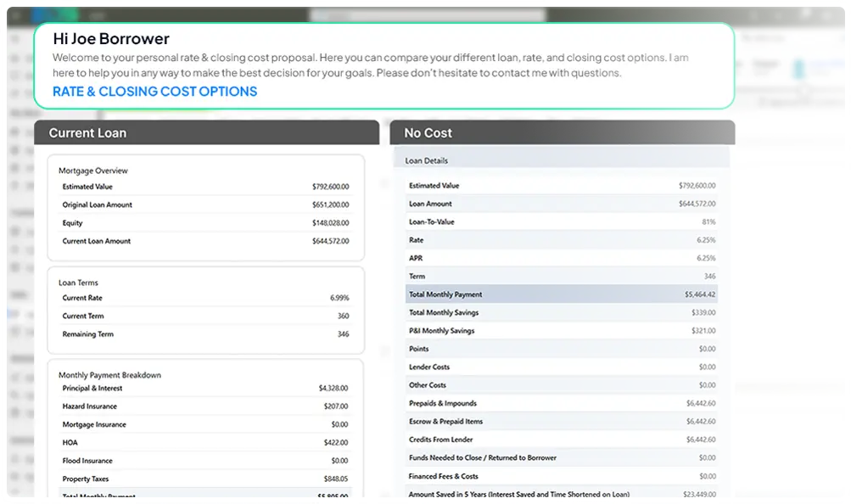851x504 pixels.
Task: Select the No Cost panel header
Action: point(428,133)
